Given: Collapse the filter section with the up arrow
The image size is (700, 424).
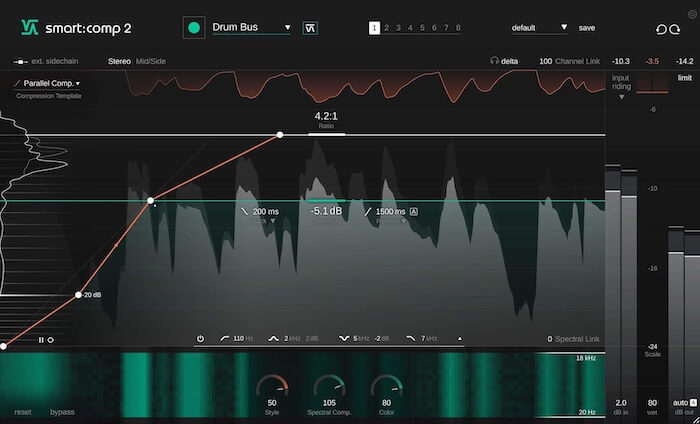Looking at the screenshot, I should click(460, 339).
